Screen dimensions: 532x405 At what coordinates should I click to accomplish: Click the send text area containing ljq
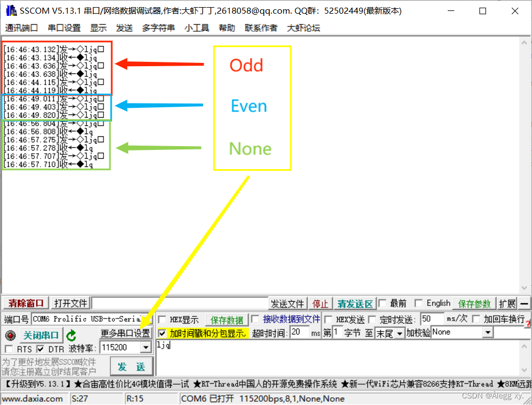tap(338, 357)
